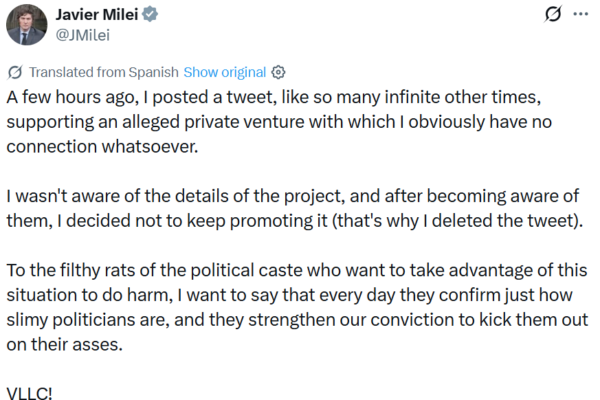Click the Grok slashed-circle icon at top right
The image size is (600, 400).
[x=551, y=15]
